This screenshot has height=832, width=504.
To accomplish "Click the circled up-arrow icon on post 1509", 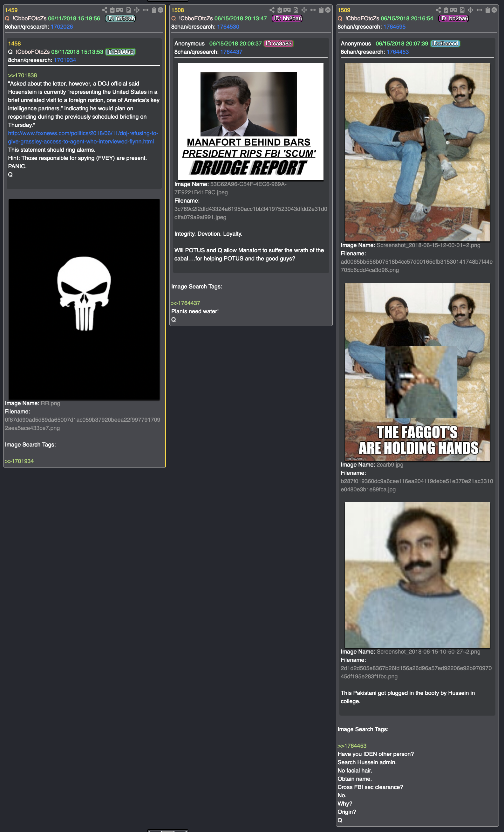I will [494, 10].
